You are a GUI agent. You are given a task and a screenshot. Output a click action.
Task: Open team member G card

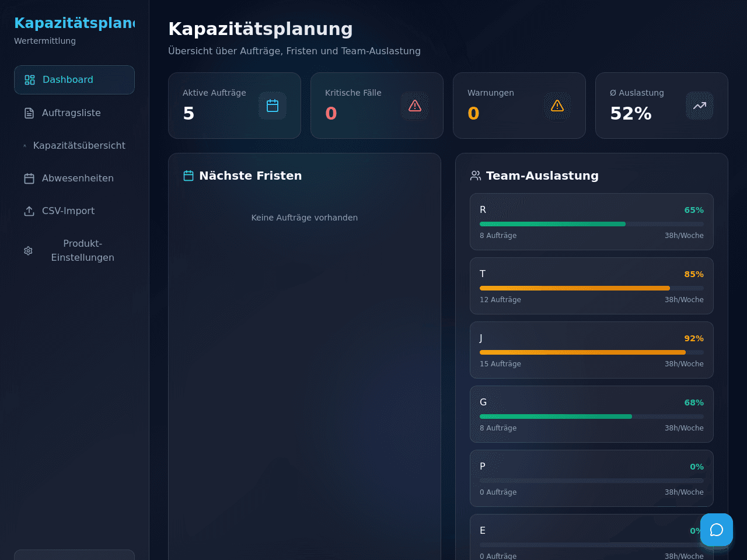(592, 414)
